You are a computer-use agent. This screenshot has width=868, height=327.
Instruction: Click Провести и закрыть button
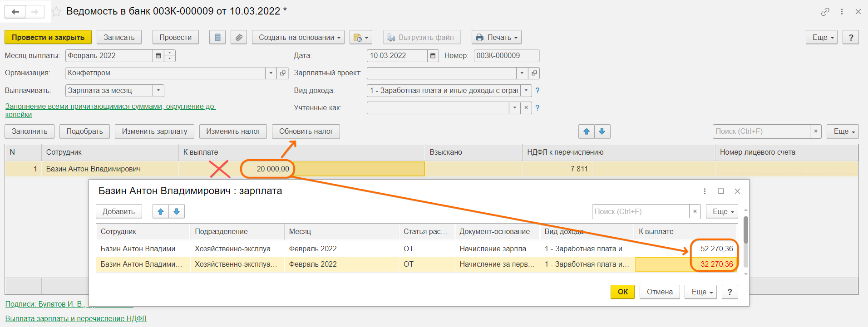tap(48, 37)
